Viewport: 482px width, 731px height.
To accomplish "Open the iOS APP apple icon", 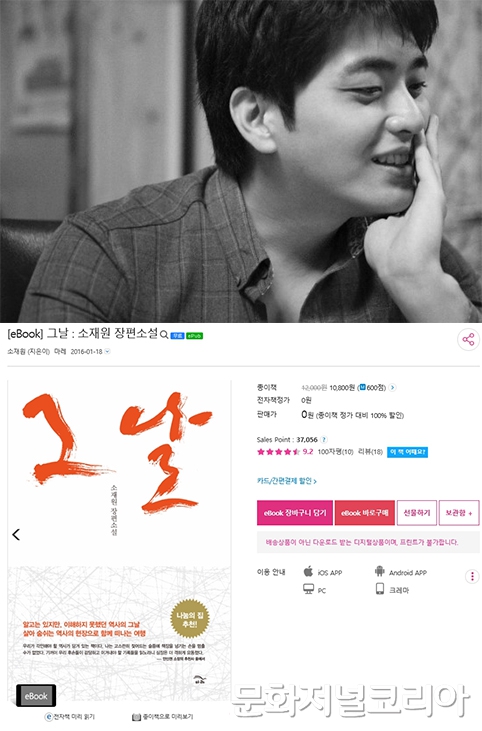I will 308,572.
